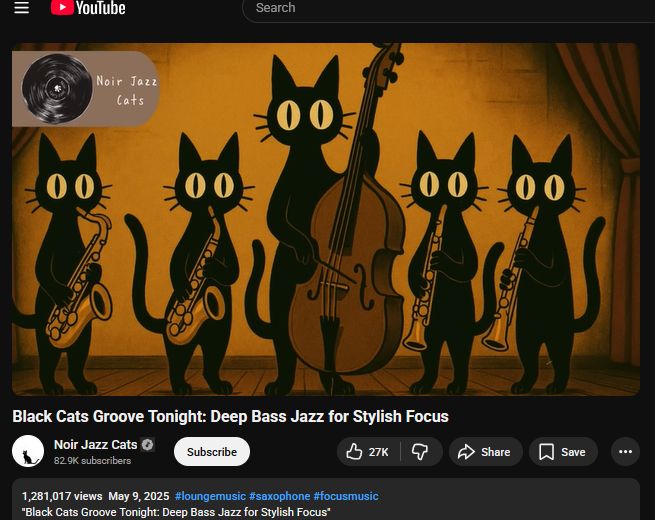Viewport: 655px width, 520px height.
Task: Save the video to a playlist
Action: pyautogui.click(x=563, y=452)
